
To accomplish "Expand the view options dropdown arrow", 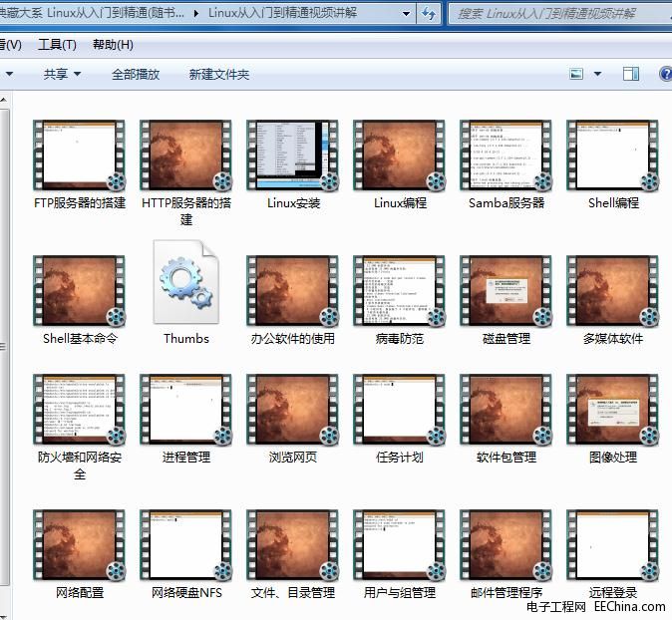I will point(596,74).
